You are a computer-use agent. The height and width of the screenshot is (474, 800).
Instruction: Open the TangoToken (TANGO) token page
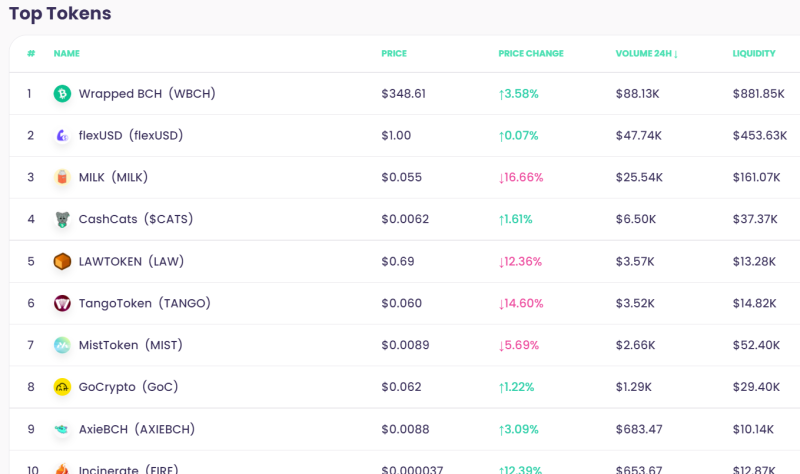(144, 303)
